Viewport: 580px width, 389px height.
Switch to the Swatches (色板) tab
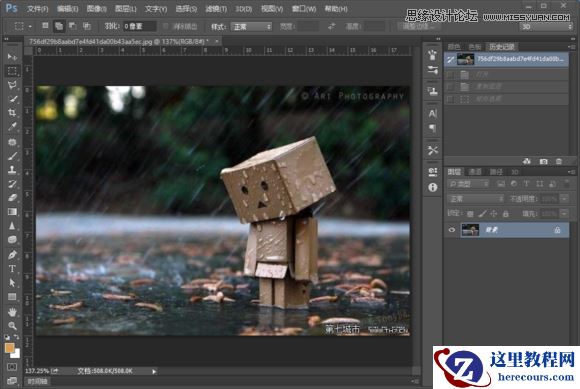pyautogui.click(x=475, y=47)
